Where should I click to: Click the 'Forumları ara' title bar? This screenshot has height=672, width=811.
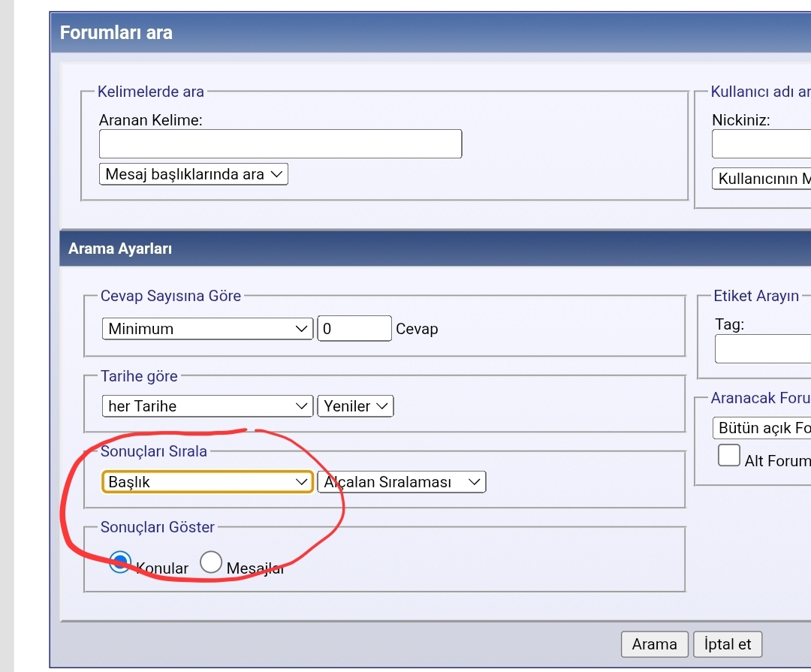116,33
